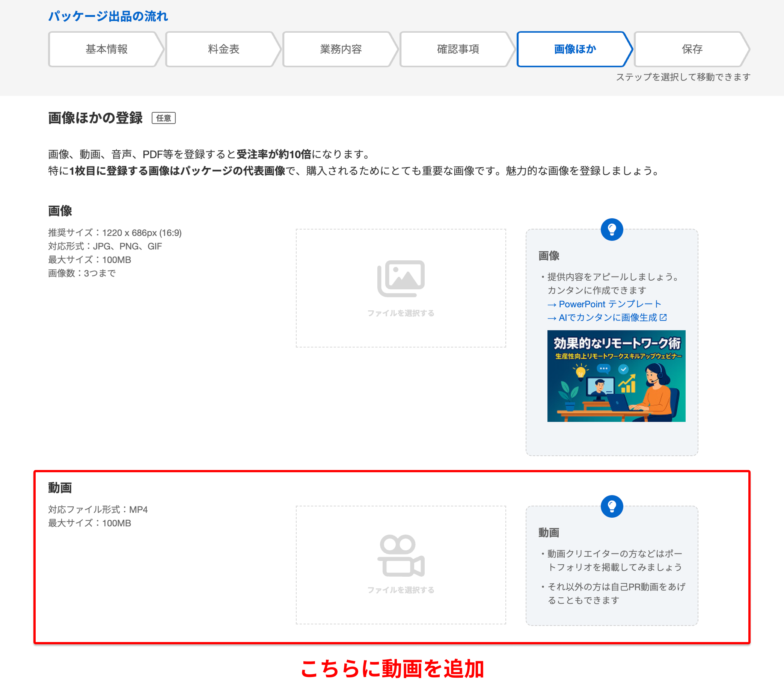Go to the 基本情報 step

point(106,49)
